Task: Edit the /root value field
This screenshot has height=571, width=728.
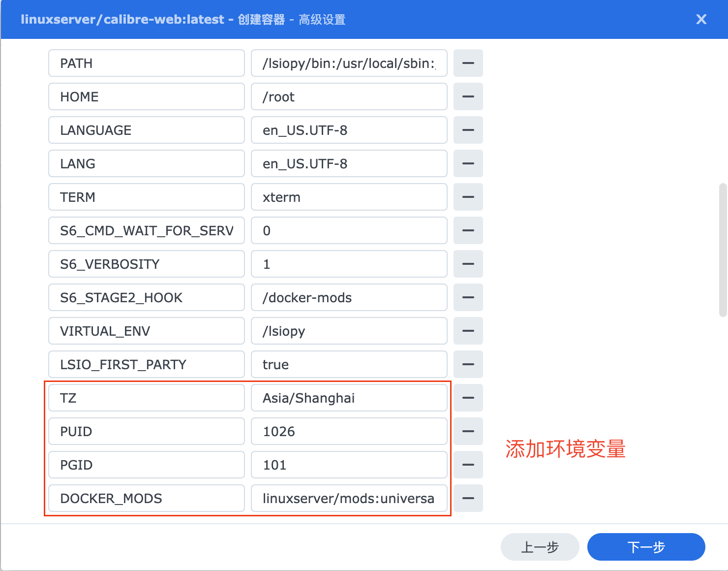Action: coord(349,96)
